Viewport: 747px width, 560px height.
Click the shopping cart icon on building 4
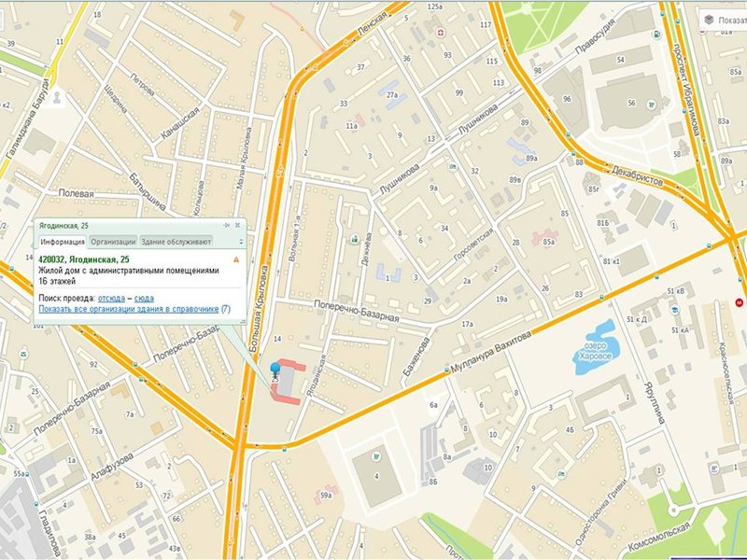[x=376, y=456]
